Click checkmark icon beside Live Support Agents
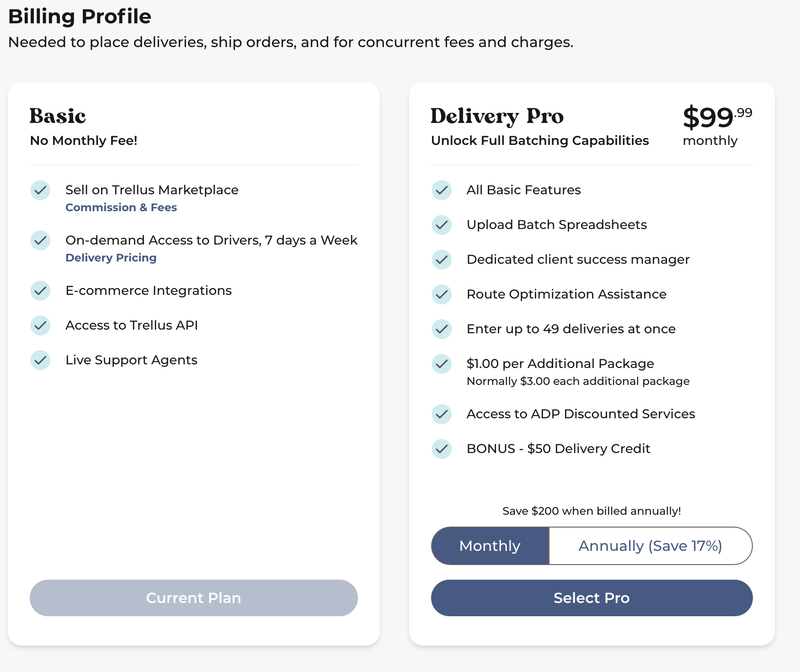Image resolution: width=800 pixels, height=672 pixels. click(x=40, y=360)
